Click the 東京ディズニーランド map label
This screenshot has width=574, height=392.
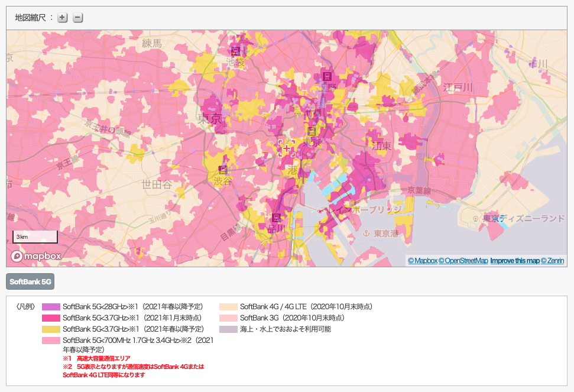coord(524,219)
